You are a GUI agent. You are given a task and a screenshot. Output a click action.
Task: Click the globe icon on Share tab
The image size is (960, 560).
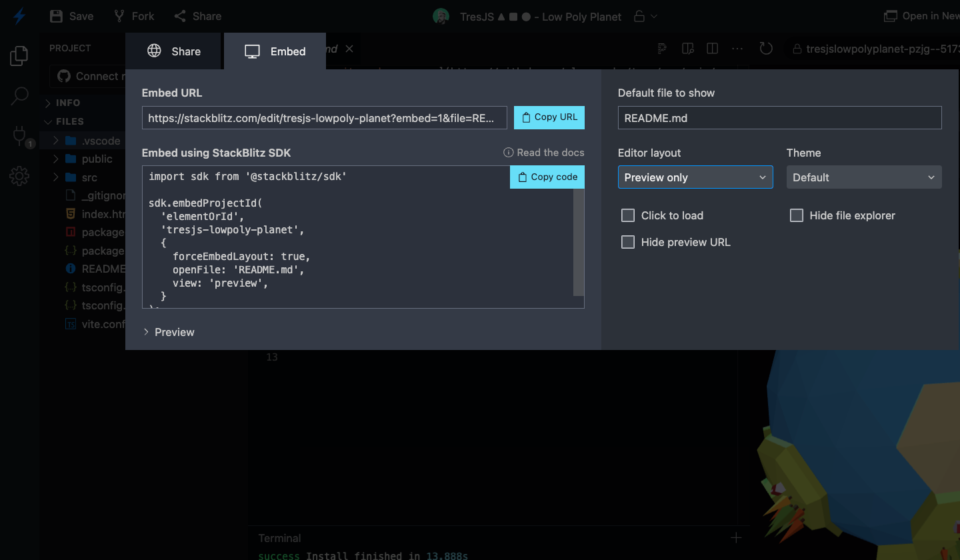tap(154, 51)
